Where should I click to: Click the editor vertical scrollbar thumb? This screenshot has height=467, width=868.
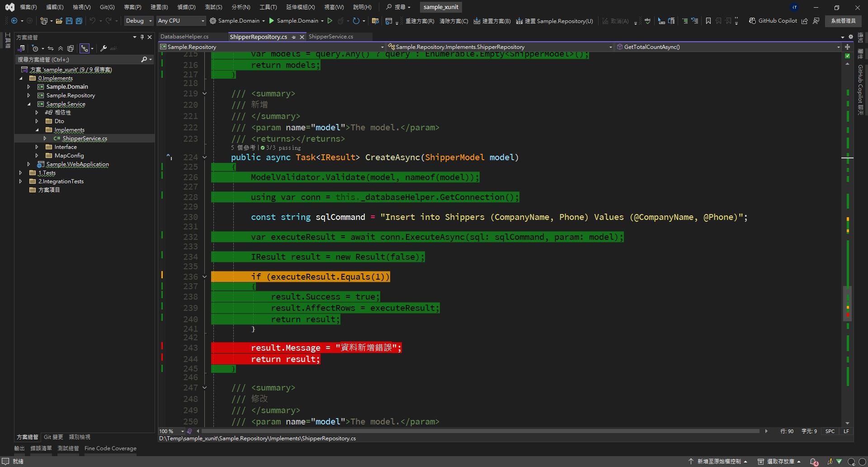847,303
